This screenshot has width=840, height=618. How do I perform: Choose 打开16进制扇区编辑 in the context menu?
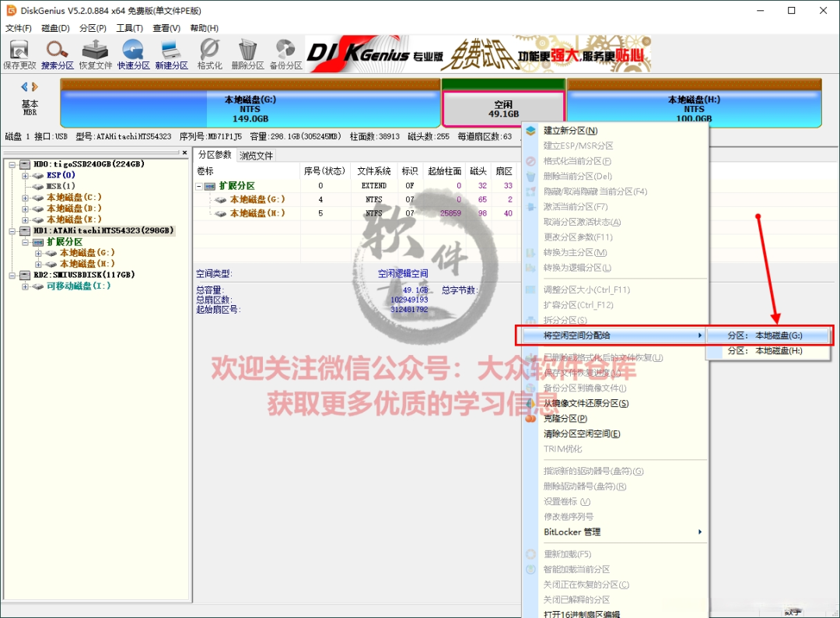click(x=615, y=614)
